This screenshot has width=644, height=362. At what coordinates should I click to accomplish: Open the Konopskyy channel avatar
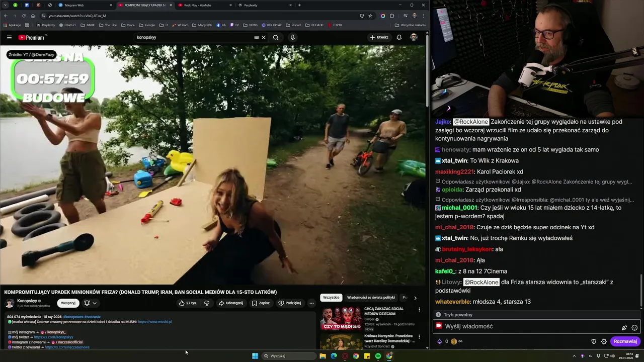click(10, 303)
